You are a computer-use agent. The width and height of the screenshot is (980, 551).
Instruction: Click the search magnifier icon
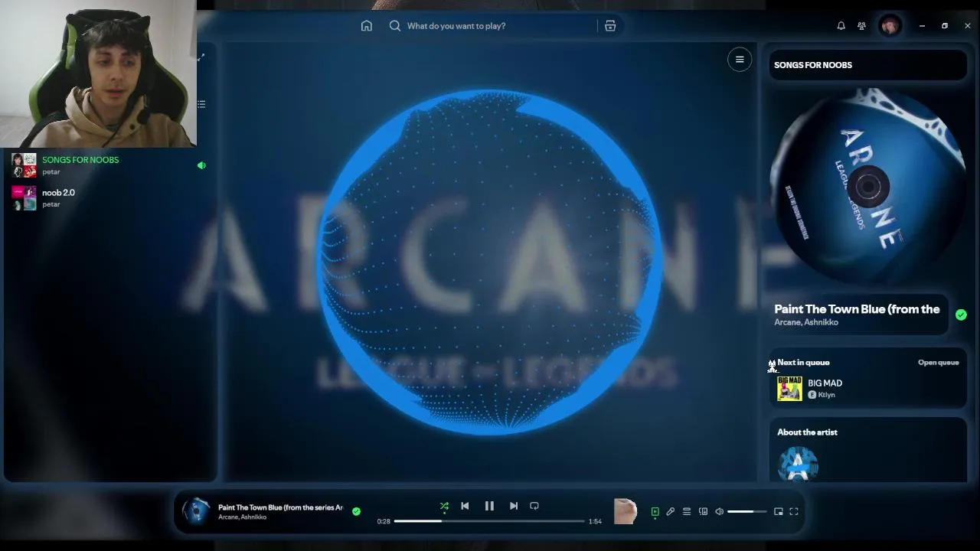click(395, 26)
